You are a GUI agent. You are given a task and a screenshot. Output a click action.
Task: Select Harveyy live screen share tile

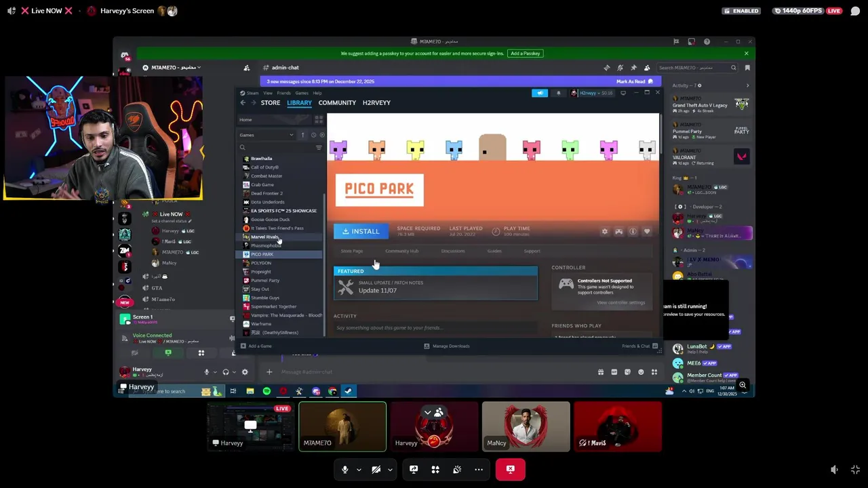click(250, 427)
